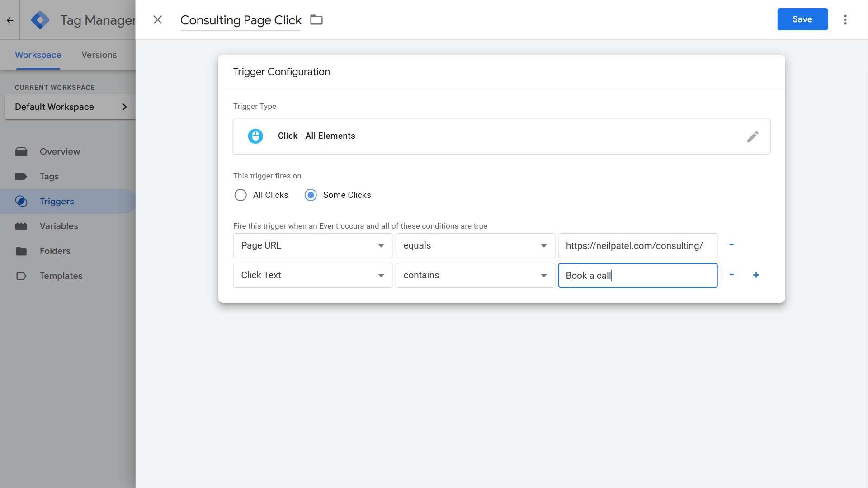
Task: Click the back arrow beside Tag Manager
Action: 10,20
